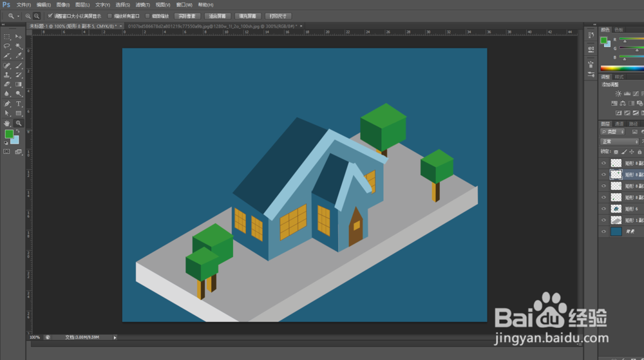Click 打印尺寸 print size button
Viewport: 644px width, 360px height.
[x=278, y=16]
